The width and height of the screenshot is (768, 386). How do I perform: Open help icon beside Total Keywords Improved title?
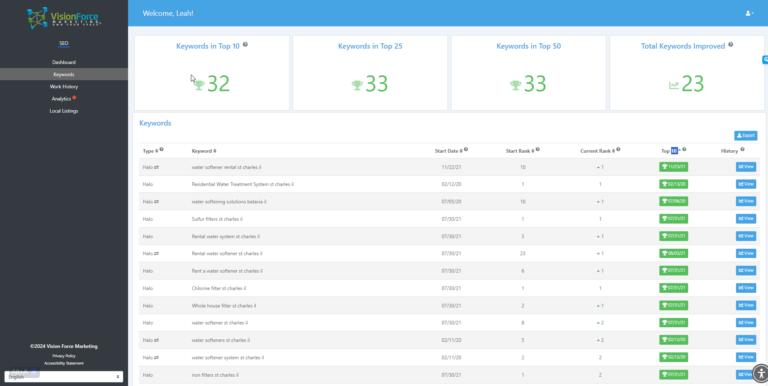click(x=731, y=45)
